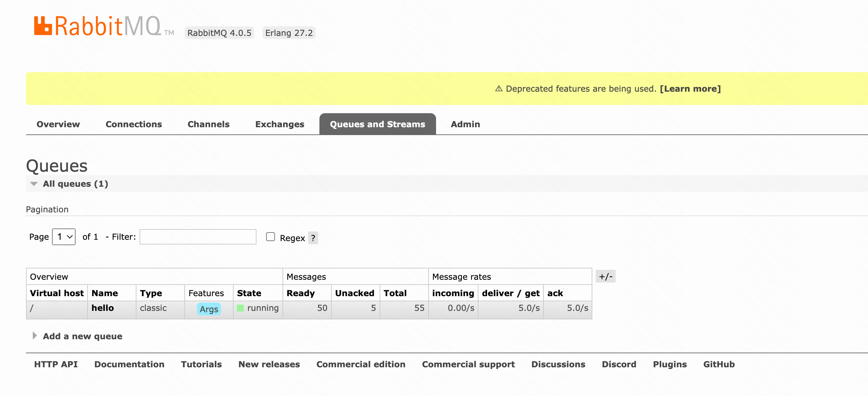Sort by Virtual host column

[57, 293]
